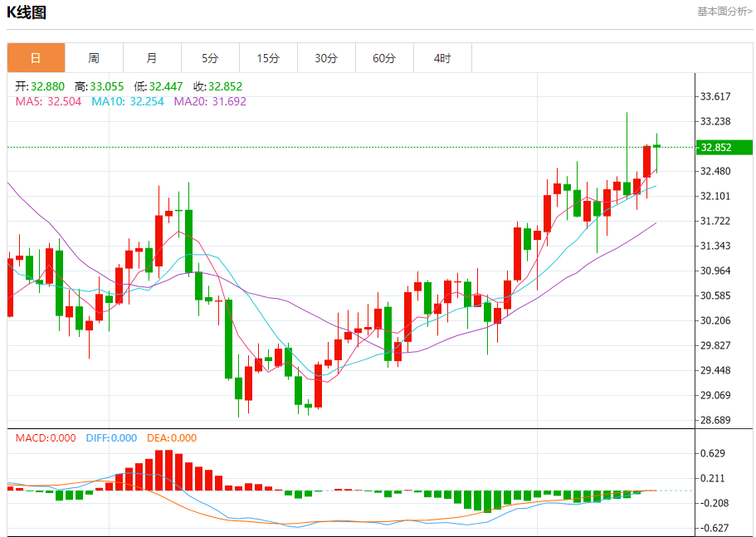Viewport: 756px width, 537px height.
Task: Click the K线图 title heading
Action: 27,12
